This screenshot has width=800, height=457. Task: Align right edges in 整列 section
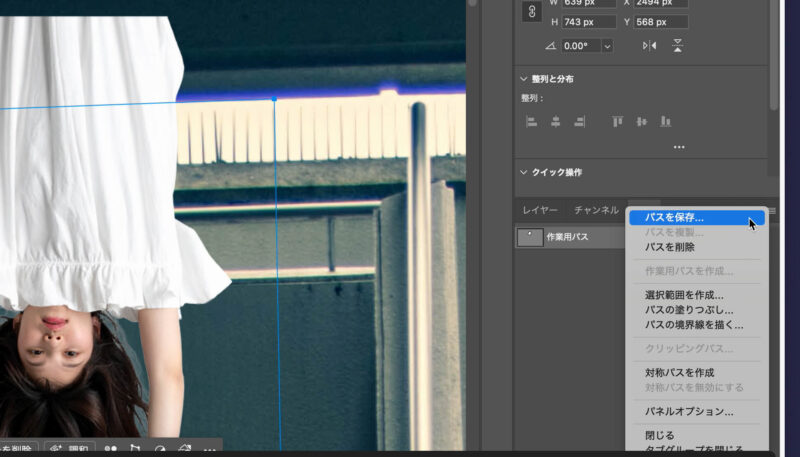point(579,121)
